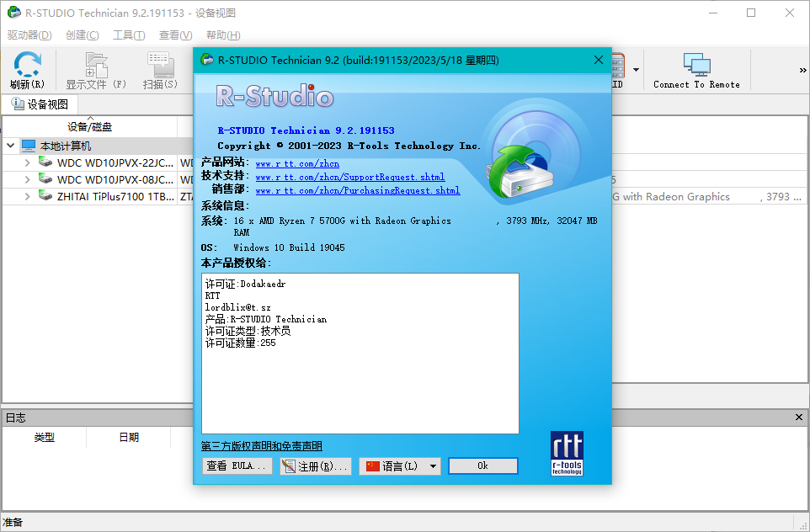
Task: Close the 日志 log panel
Action: pyautogui.click(x=799, y=418)
